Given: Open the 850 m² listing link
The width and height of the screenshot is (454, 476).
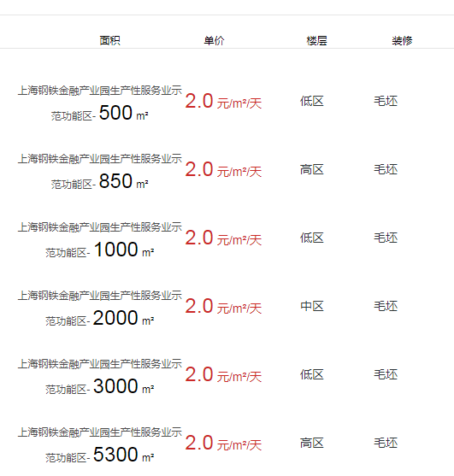Looking at the screenshot, I should point(100,172).
